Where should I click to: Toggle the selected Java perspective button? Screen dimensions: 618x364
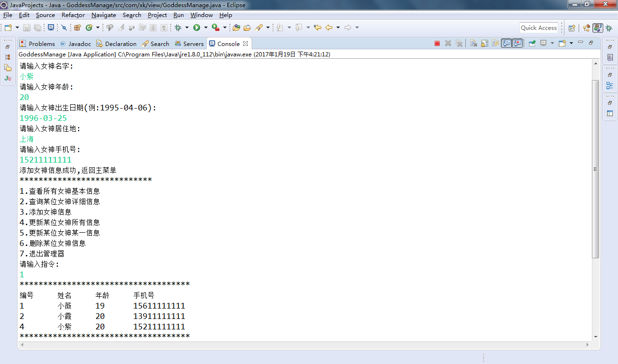(598, 28)
